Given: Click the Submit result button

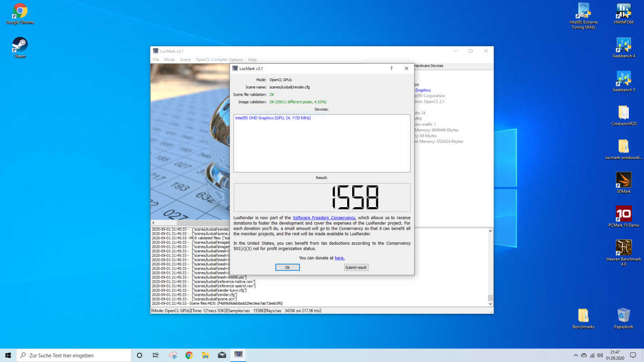Looking at the screenshot, I should coord(356,267).
